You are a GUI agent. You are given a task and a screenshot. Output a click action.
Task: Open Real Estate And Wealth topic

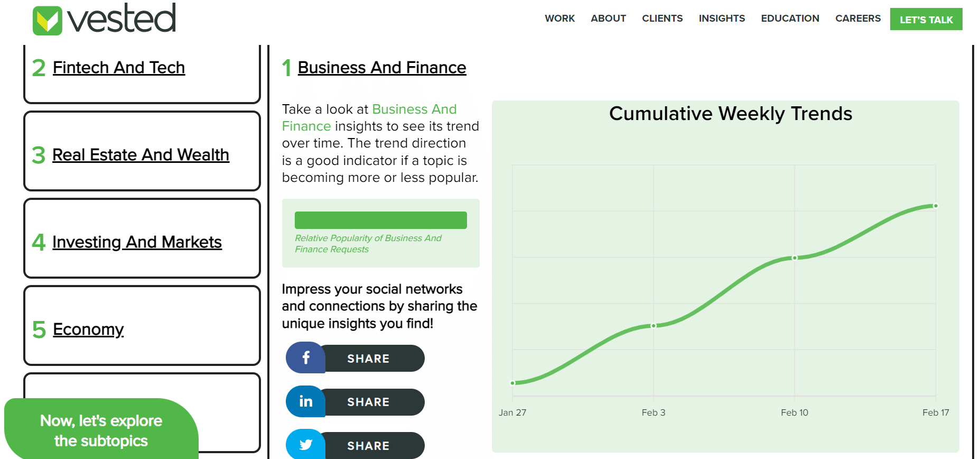pos(141,155)
